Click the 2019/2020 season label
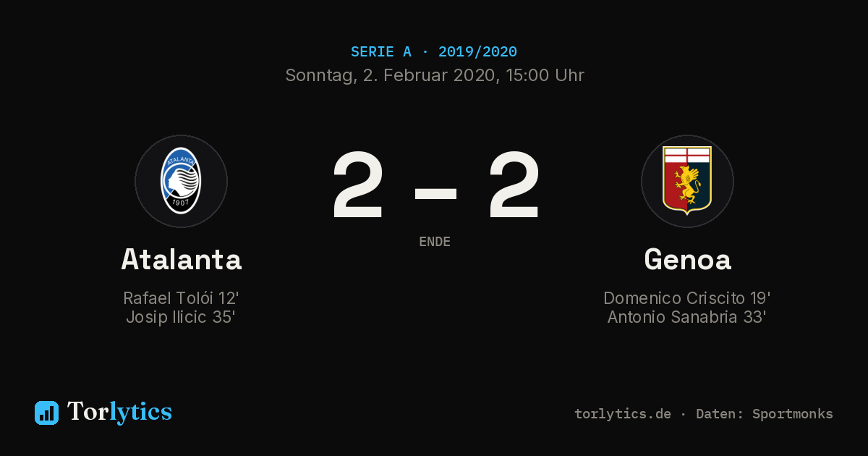 point(477,52)
